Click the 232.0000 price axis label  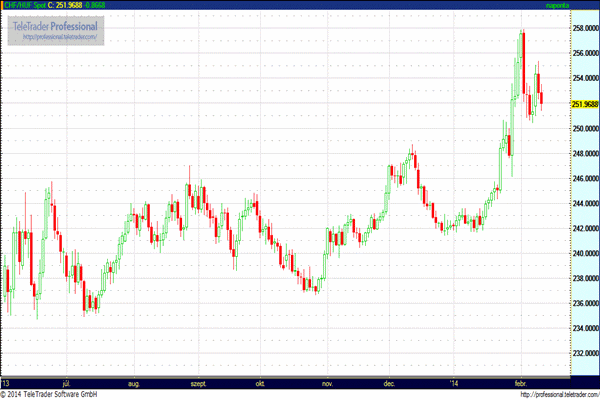coord(585,353)
